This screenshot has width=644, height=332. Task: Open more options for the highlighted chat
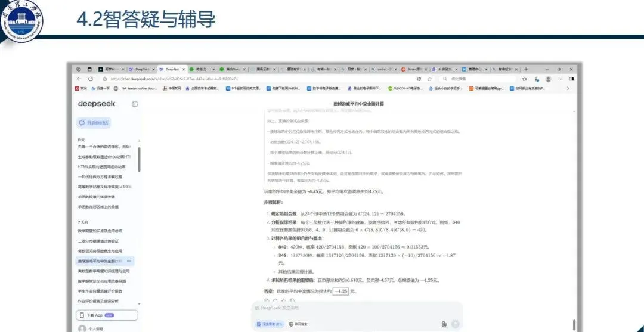point(129,261)
